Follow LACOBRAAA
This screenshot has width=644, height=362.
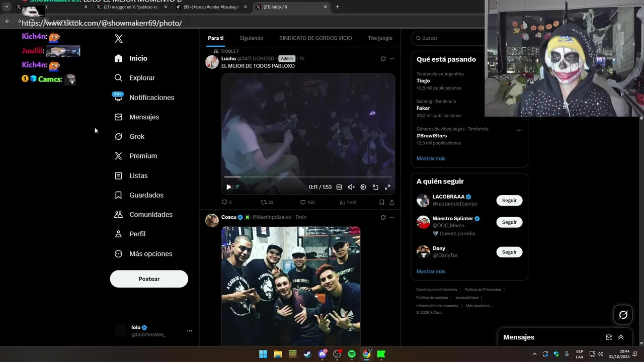pos(509,200)
